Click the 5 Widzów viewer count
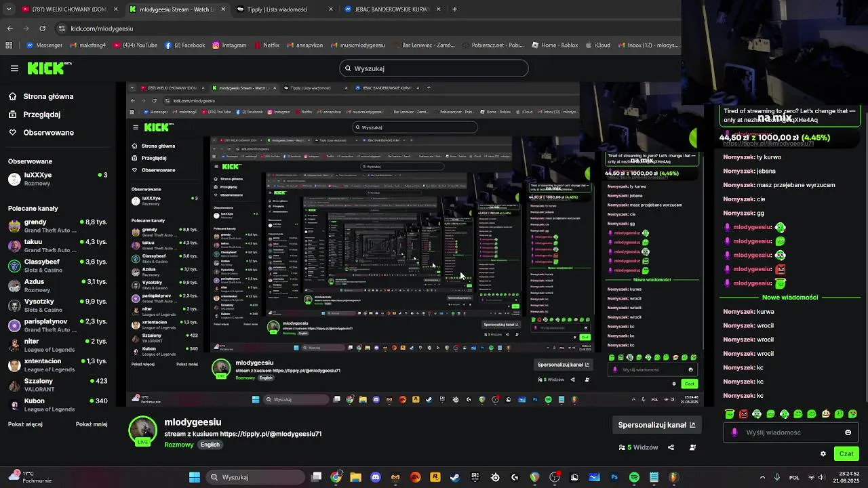 638,447
